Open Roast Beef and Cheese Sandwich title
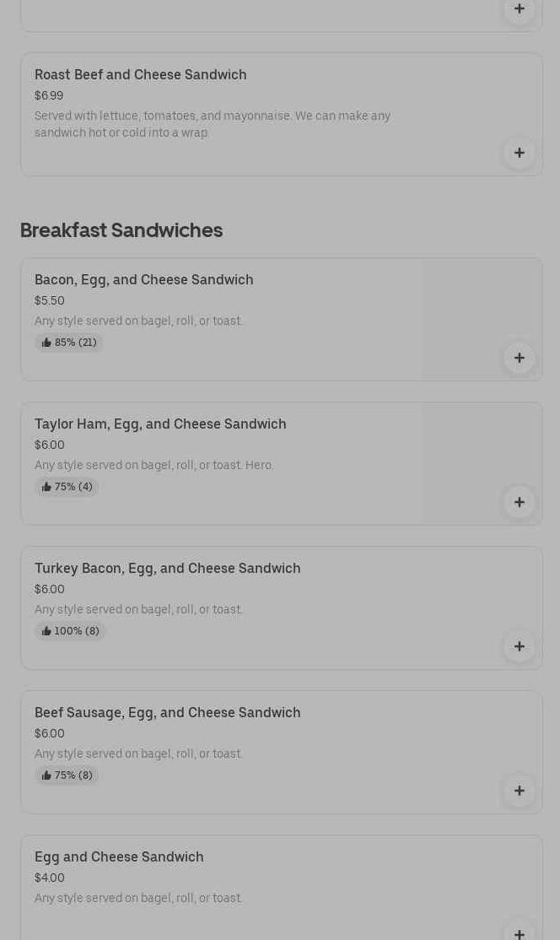Viewport: 560px width, 940px height. 141,75
